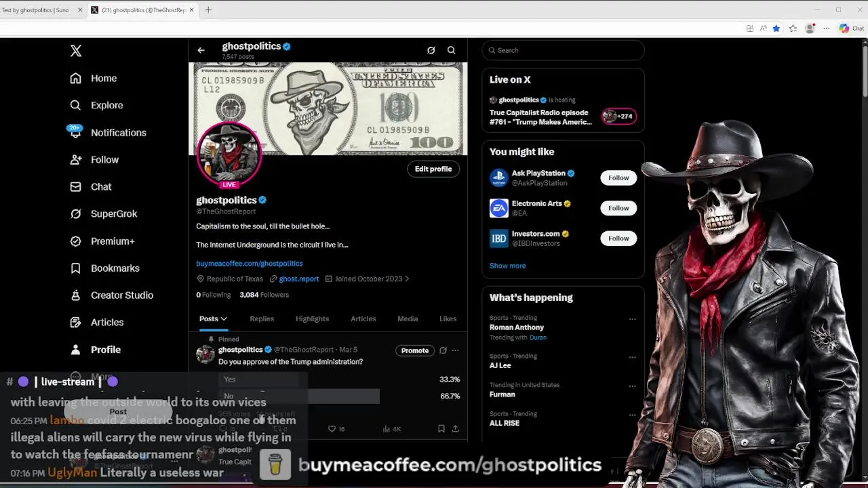Open Notifications bell with 20+ badge
The width and height of the screenshot is (868, 488).
75,131
